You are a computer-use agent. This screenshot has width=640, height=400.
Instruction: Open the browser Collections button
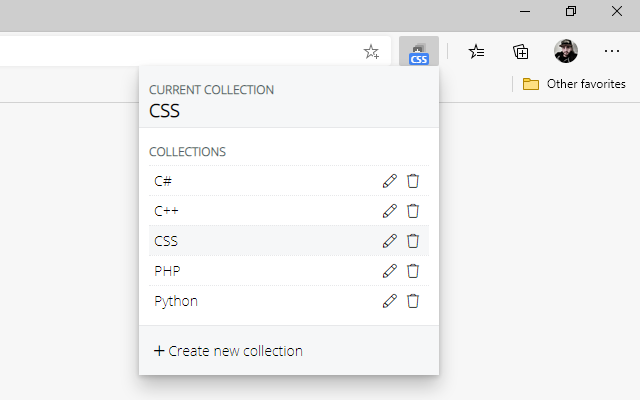(x=521, y=52)
